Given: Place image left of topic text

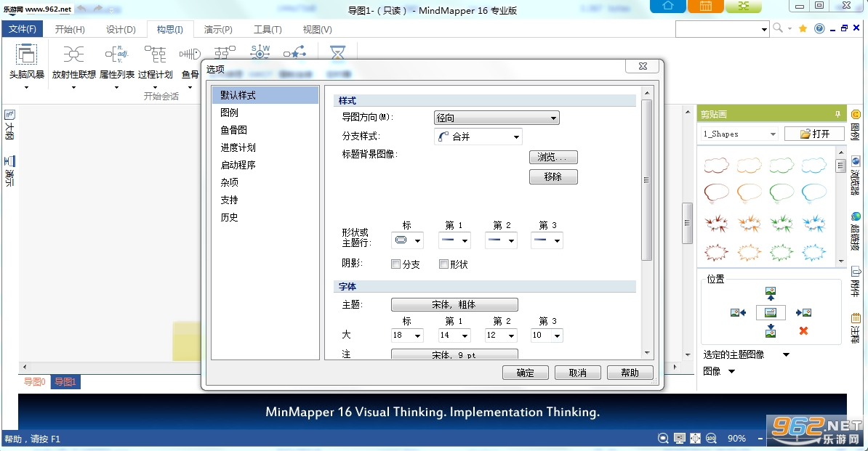Looking at the screenshot, I should [738, 313].
